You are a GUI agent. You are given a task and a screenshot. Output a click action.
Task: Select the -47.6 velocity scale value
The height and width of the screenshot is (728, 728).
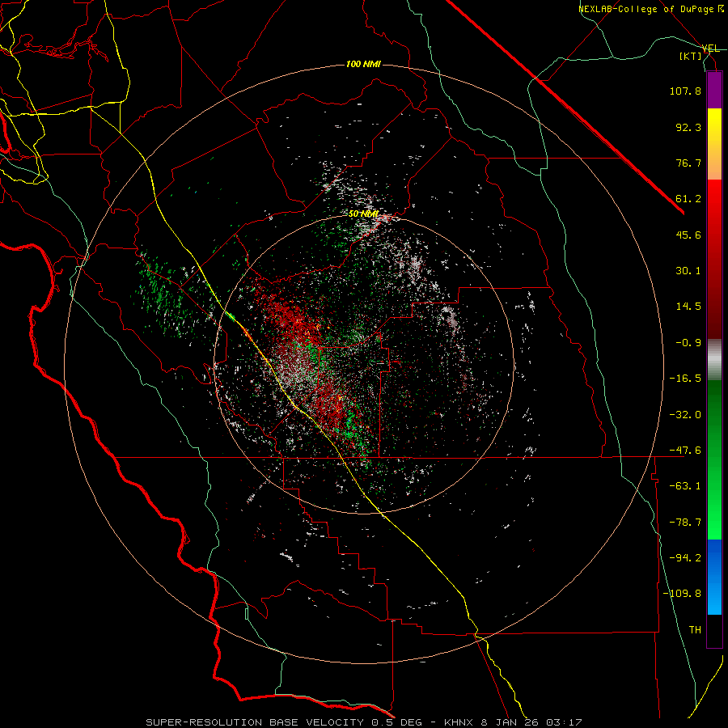tap(685, 451)
